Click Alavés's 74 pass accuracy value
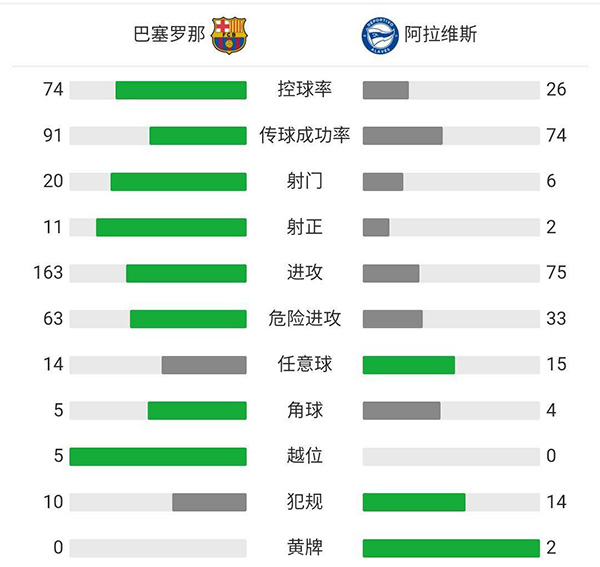 pyautogui.click(x=556, y=135)
